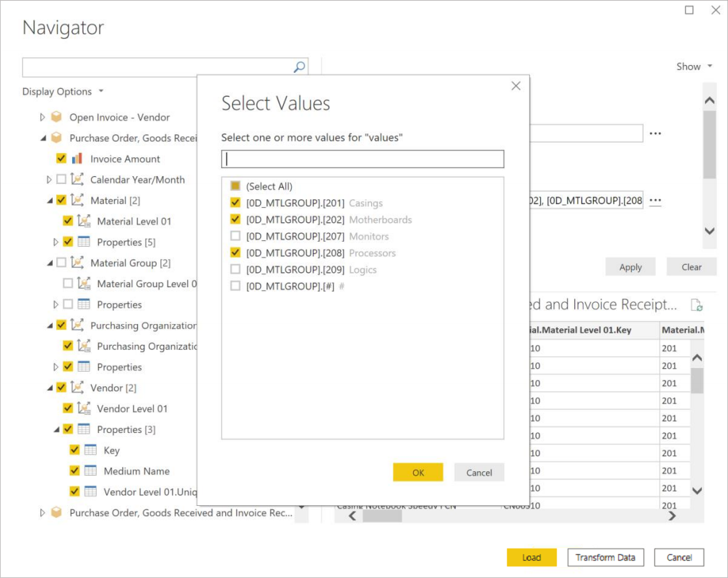Click the Vendor [2] dimension icon
Viewport: 728px width, 578px height.
[77, 387]
